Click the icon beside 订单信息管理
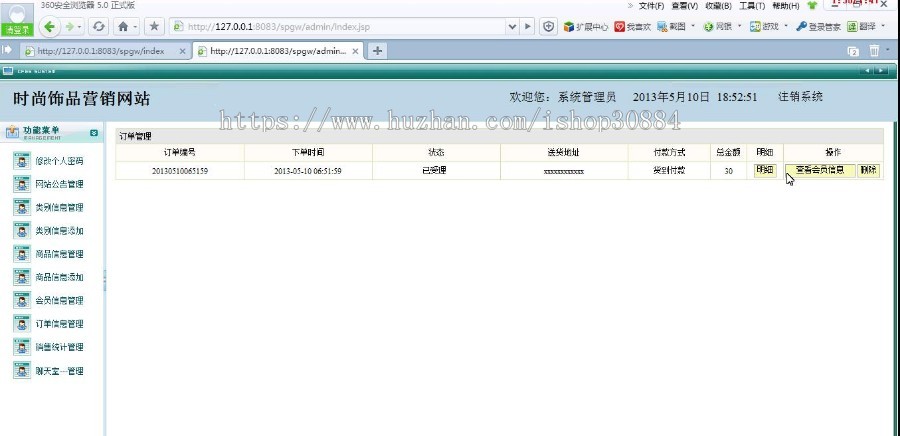 pos(22,324)
